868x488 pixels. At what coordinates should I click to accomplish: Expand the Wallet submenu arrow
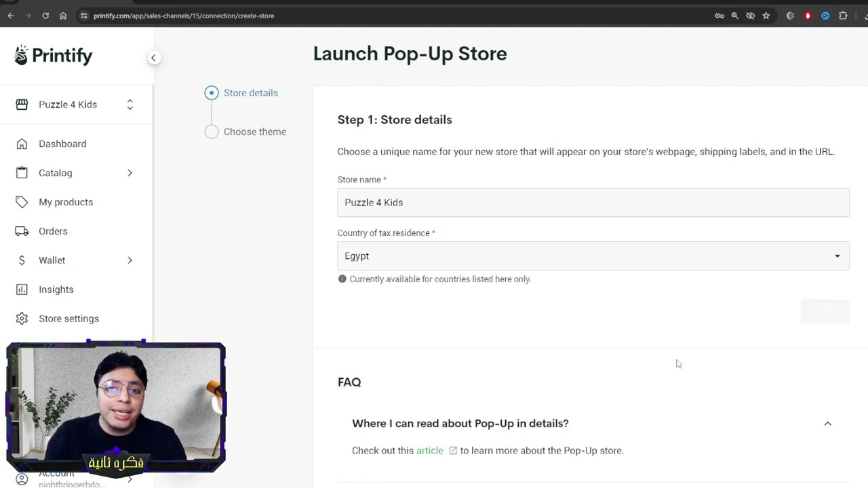click(x=130, y=260)
